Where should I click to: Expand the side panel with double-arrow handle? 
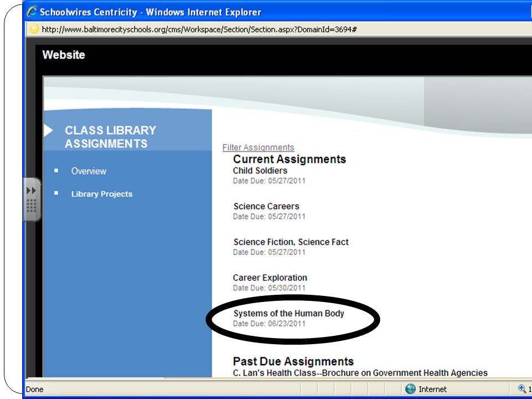pyautogui.click(x=31, y=190)
